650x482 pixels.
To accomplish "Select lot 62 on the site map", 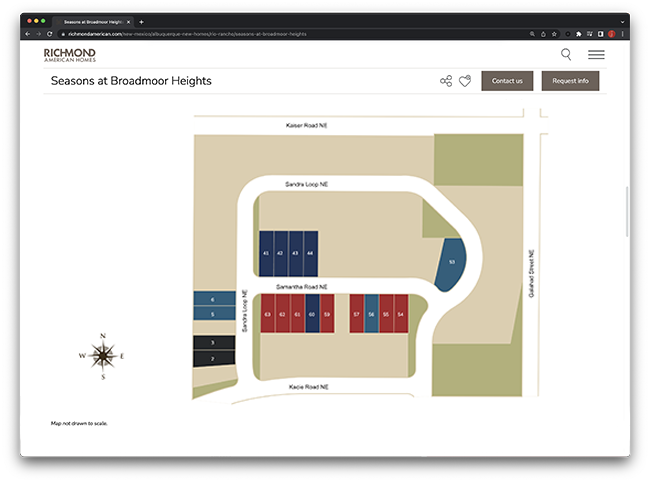I will pos(283,314).
